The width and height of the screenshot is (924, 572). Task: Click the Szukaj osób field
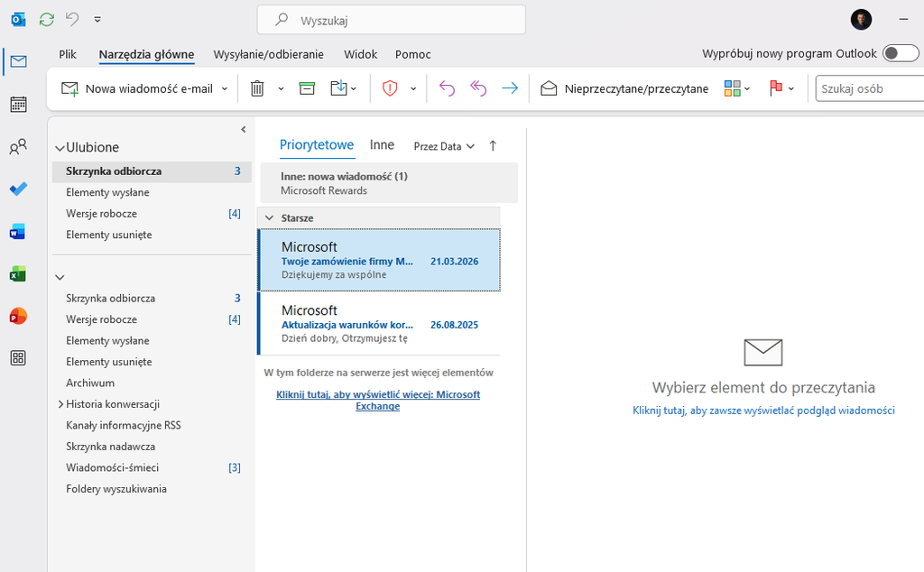(870, 89)
